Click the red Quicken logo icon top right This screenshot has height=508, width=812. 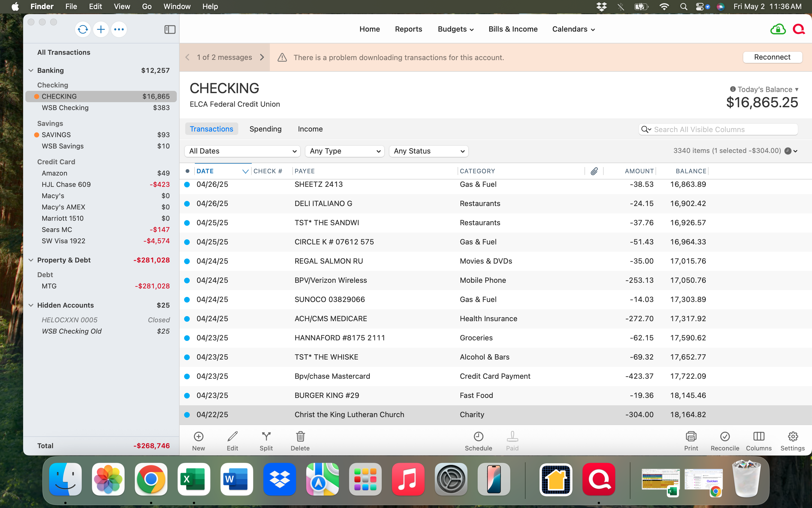[799, 29]
